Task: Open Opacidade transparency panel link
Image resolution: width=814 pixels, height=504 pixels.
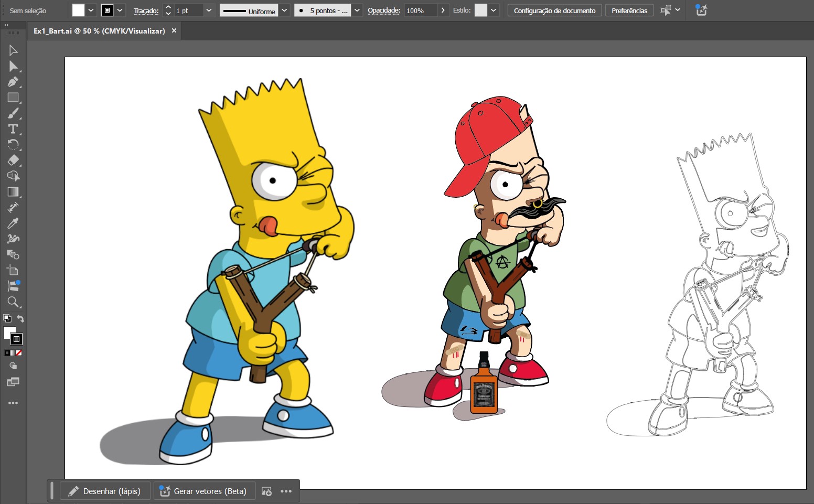Action: (384, 10)
